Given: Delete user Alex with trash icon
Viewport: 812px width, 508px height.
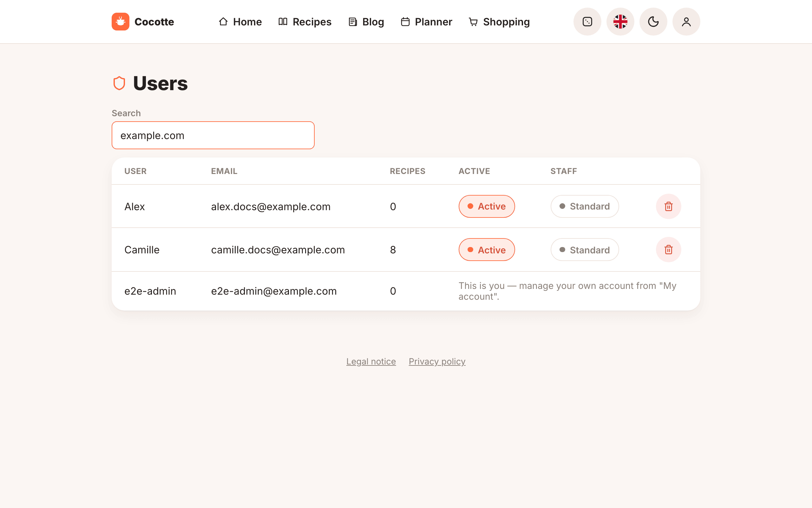Looking at the screenshot, I should pyautogui.click(x=668, y=206).
